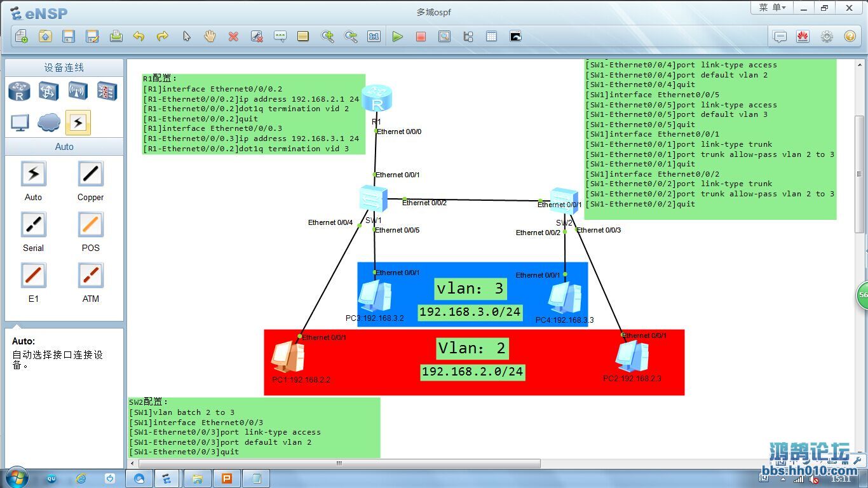
Task: Open the 菜单 dropdown menu
Action: 772,8
